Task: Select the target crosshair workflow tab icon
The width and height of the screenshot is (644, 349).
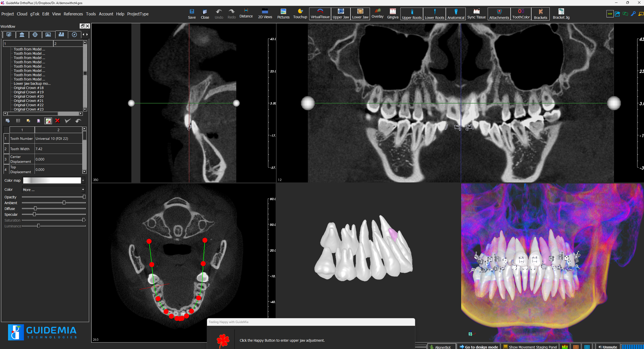Action: pos(35,35)
